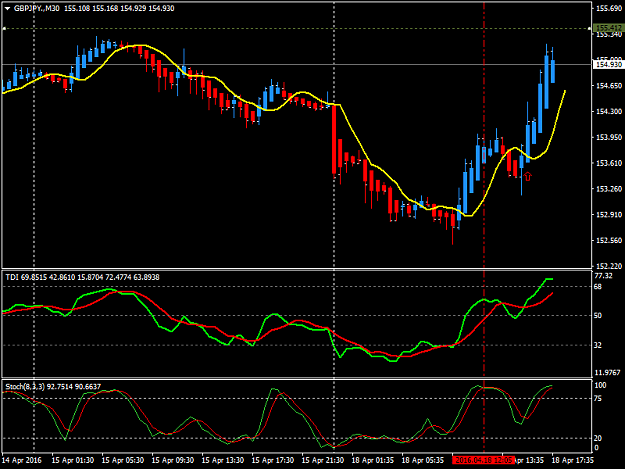Open the one-click trading triangle beside GBPJPY
Viewport: 625px width, 469px height.
7,8
